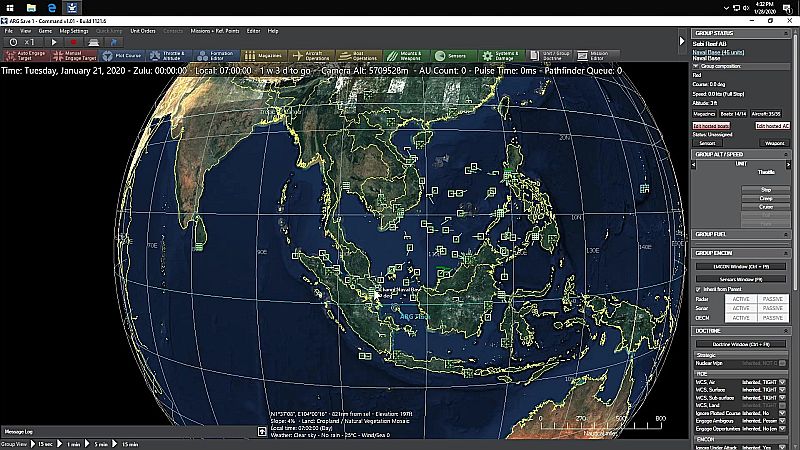Open the Mission Editor toolbar button
Screen dimensions: 800x450
click(596, 56)
